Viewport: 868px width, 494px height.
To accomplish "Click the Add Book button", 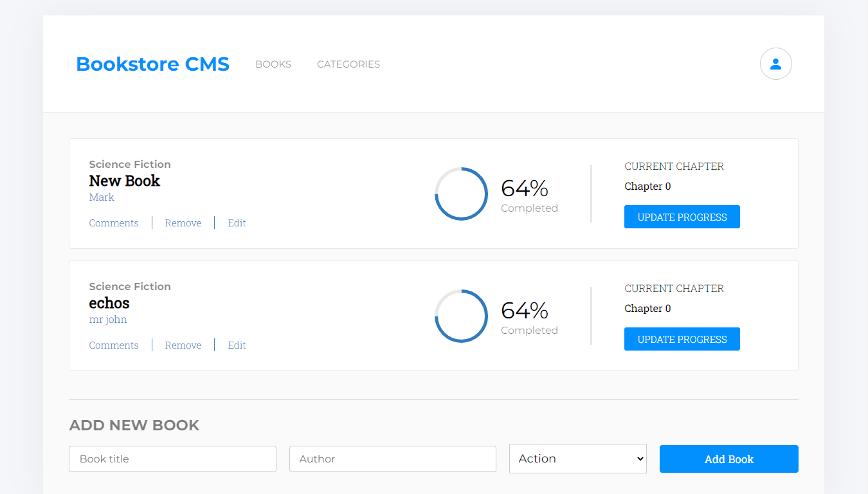I will point(729,459).
